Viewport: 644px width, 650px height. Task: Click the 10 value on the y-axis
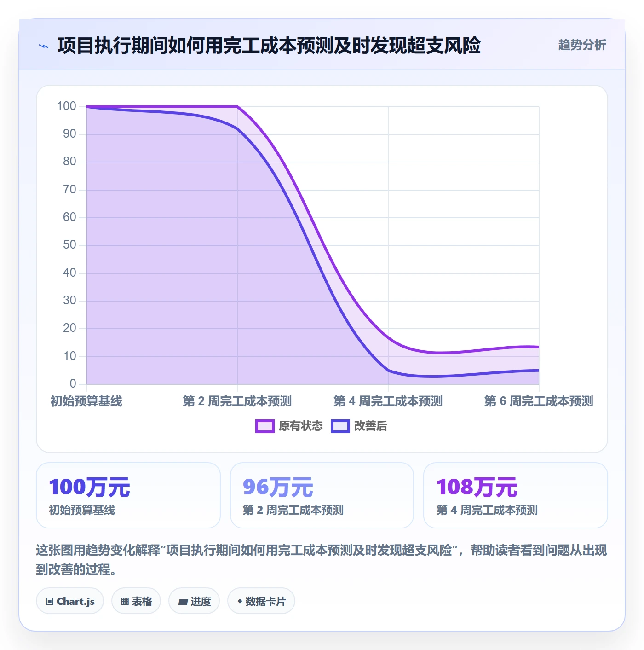[x=69, y=356]
